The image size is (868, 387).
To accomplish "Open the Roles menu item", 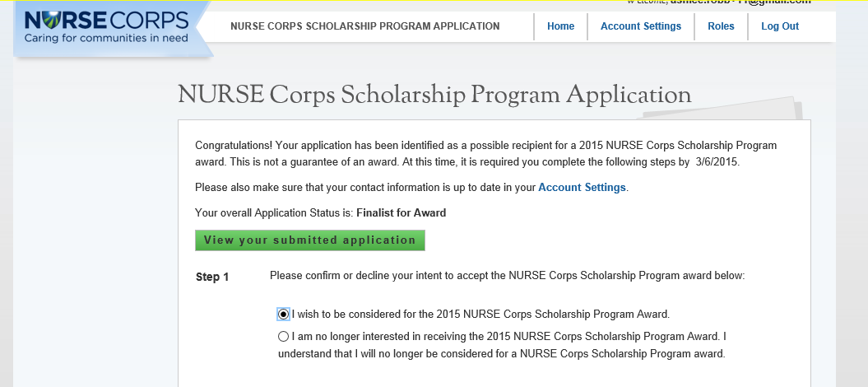I will (x=721, y=26).
